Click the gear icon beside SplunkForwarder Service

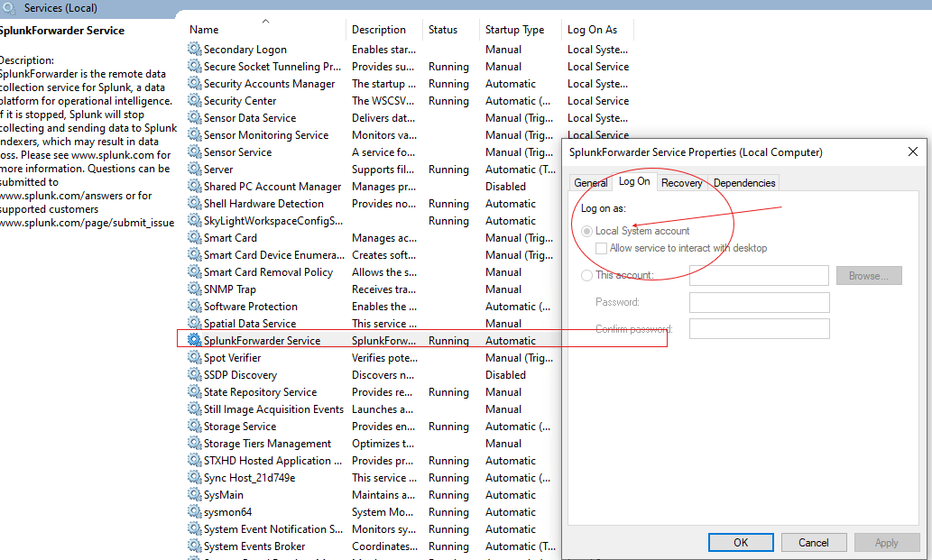coord(195,341)
